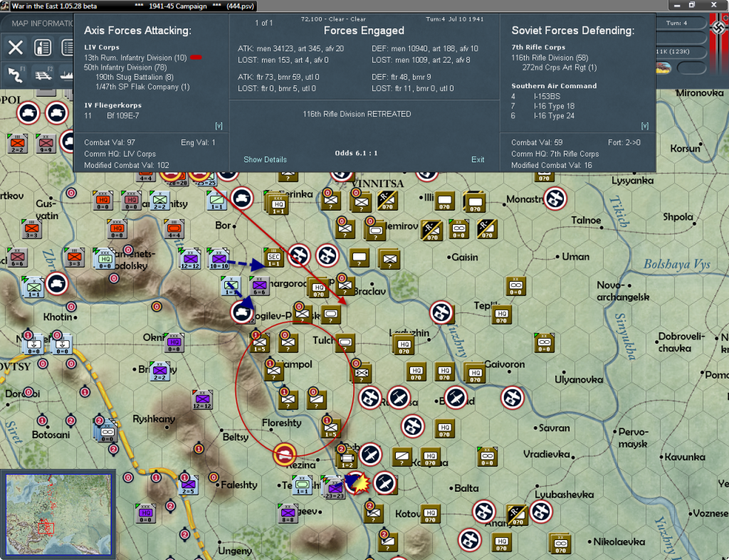This screenshot has width=729, height=560.
Task: Select the Soviet 1=2 counter near Rezina
Action: (347, 458)
